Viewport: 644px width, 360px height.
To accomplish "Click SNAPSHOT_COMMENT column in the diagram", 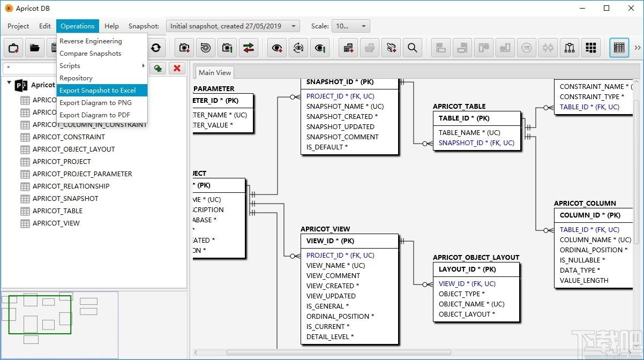I will pyautogui.click(x=342, y=137).
